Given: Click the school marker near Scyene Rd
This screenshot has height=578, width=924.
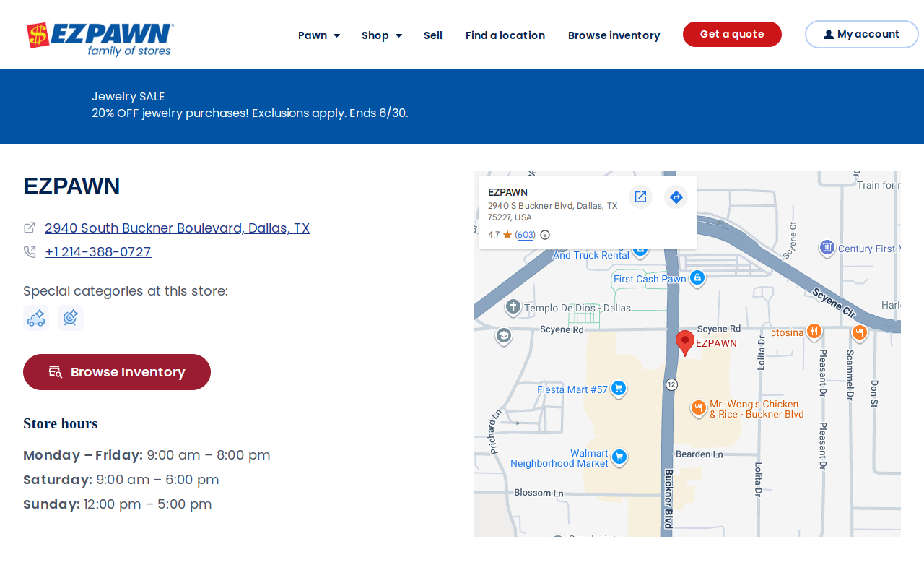Looking at the screenshot, I should (504, 336).
